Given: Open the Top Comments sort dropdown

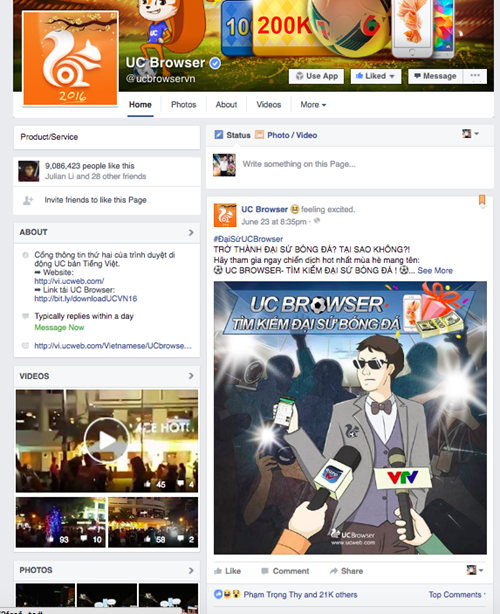Looking at the screenshot, I should (457, 595).
